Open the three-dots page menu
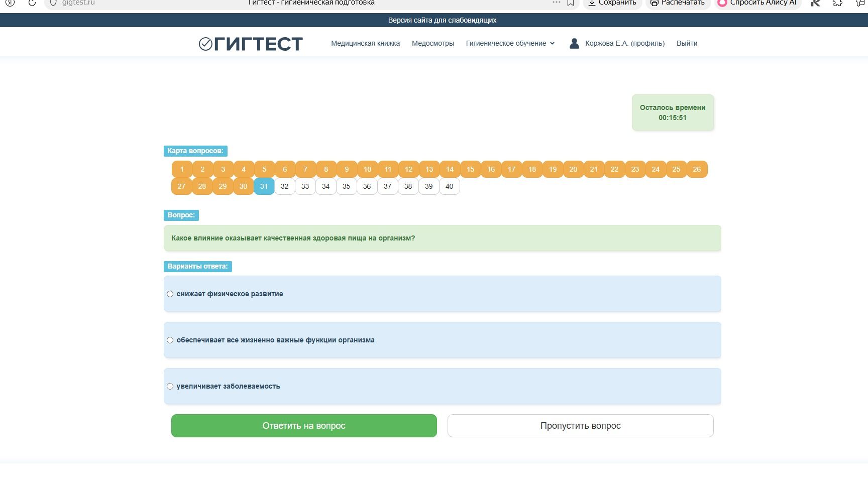 556,3
